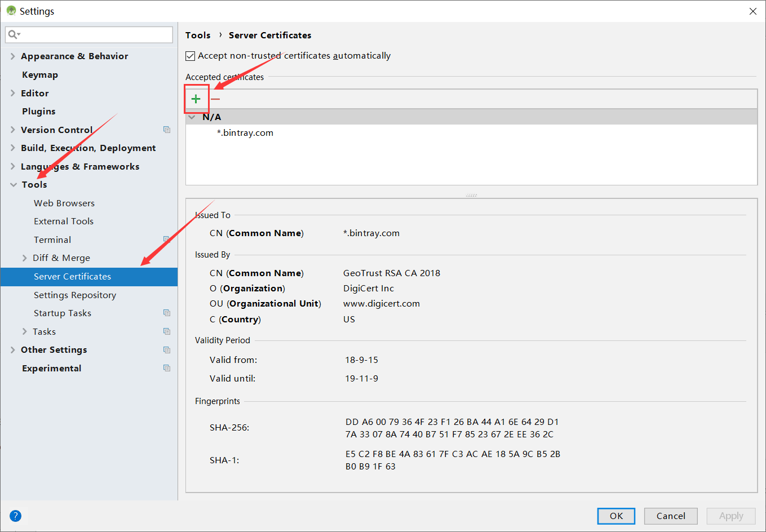
Task: Click the page icon beside Tasks
Action: (x=167, y=331)
